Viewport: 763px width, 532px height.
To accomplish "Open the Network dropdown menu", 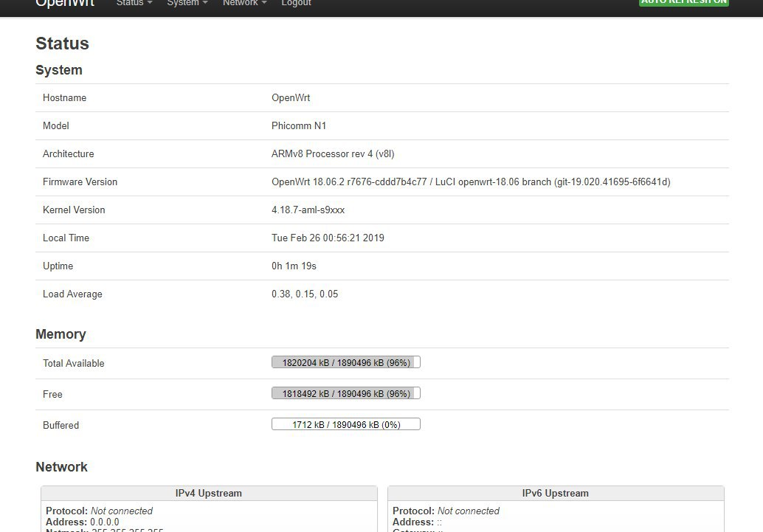I will pyautogui.click(x=244, y=3).
